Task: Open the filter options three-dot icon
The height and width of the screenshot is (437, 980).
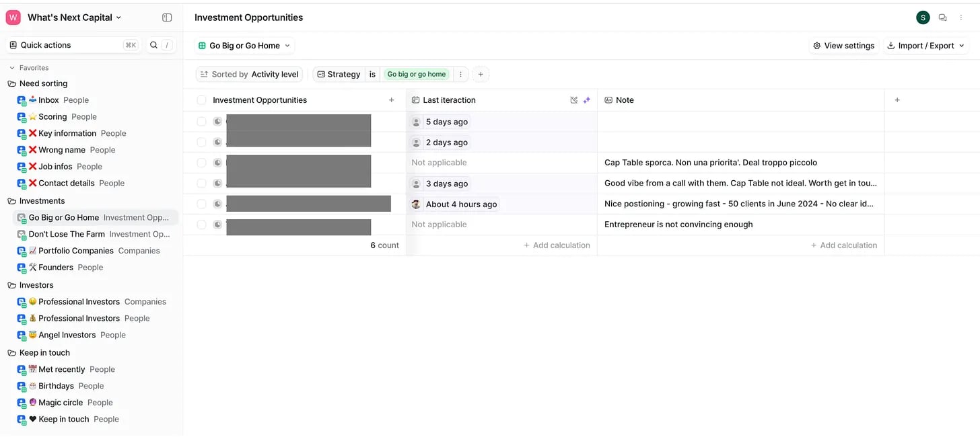Action: click(x=460, y=75)
